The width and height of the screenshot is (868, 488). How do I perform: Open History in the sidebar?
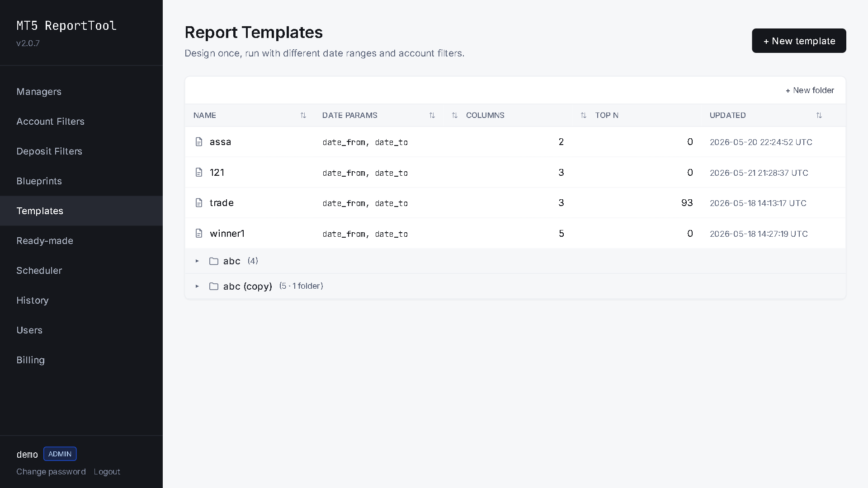(x=81, y=300)
